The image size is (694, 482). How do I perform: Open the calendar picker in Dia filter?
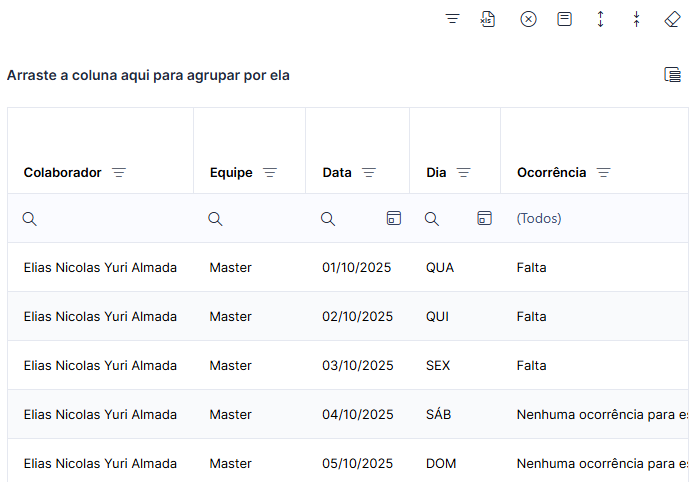(484, 218)
